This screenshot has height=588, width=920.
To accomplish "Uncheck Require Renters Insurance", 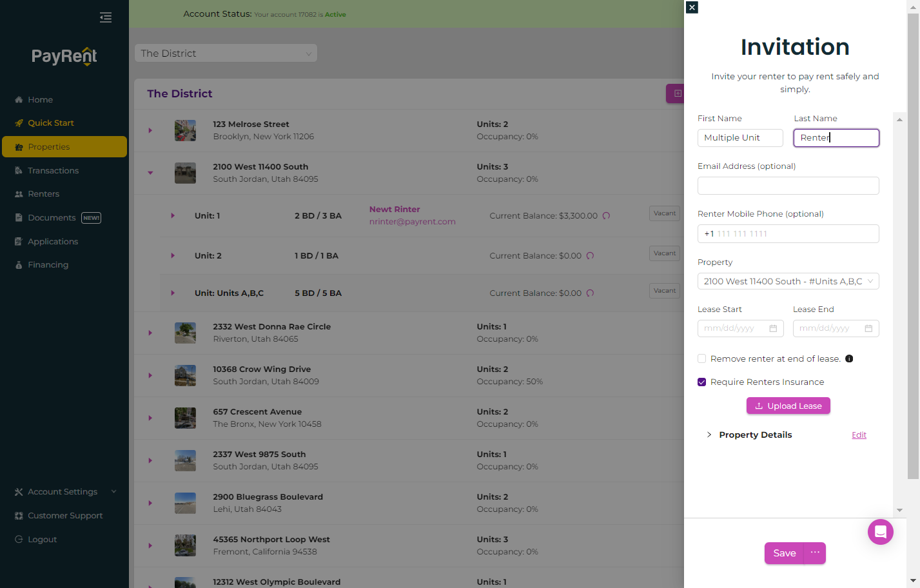I will pos(701,382).
